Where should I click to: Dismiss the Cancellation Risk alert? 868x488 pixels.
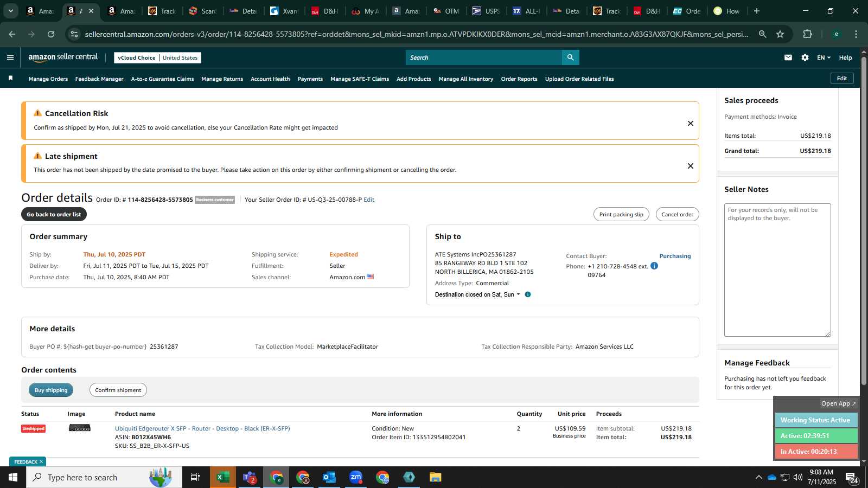[691, 123]
